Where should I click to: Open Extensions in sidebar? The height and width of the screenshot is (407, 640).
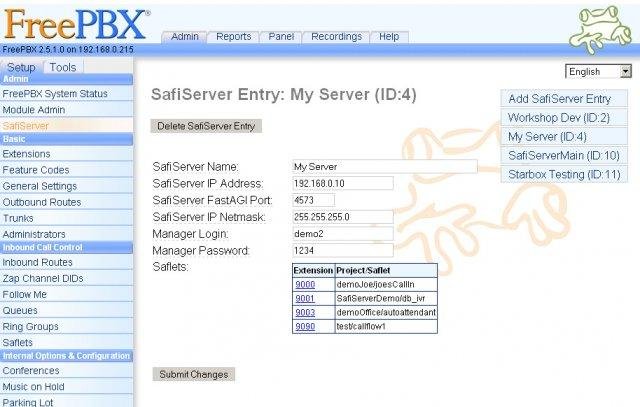point(67,154)
